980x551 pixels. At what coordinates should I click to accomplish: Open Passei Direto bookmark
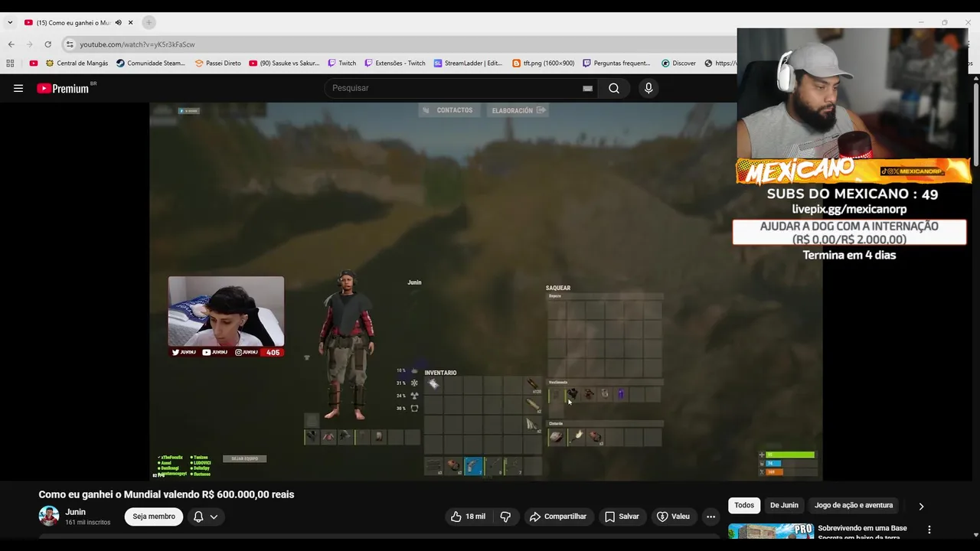pyautogui.click(x=218, y=64)
